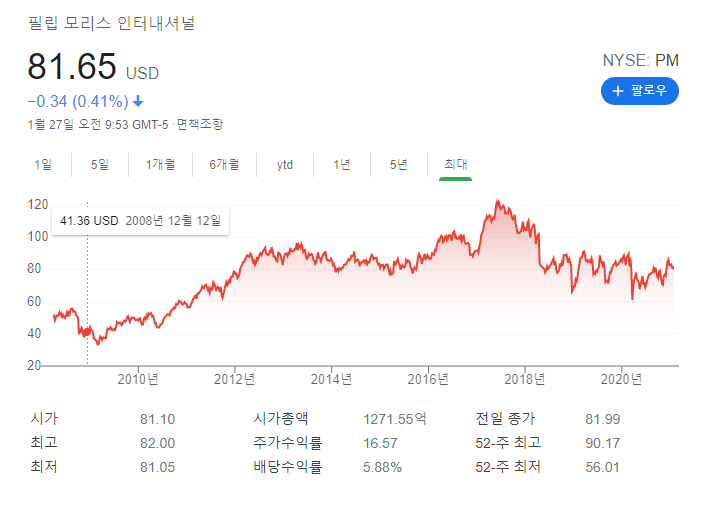Click the red chart marker dot at 2008
720x515 pixels.
click(x=87, y=331)
